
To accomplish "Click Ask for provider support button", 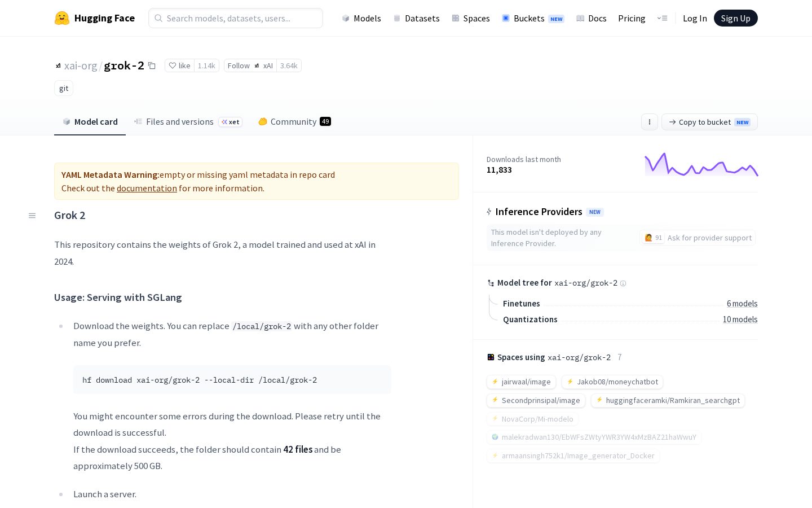I will 698,238.
